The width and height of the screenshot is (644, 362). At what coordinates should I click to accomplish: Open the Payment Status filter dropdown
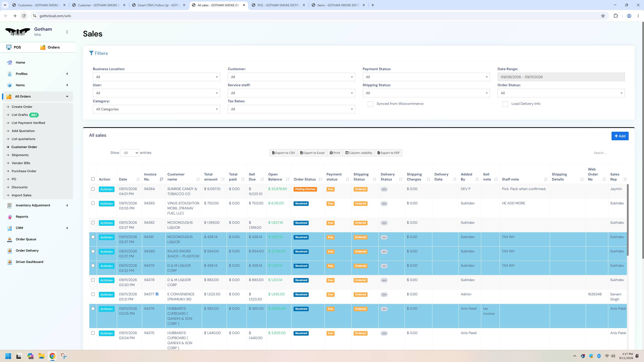426,77
